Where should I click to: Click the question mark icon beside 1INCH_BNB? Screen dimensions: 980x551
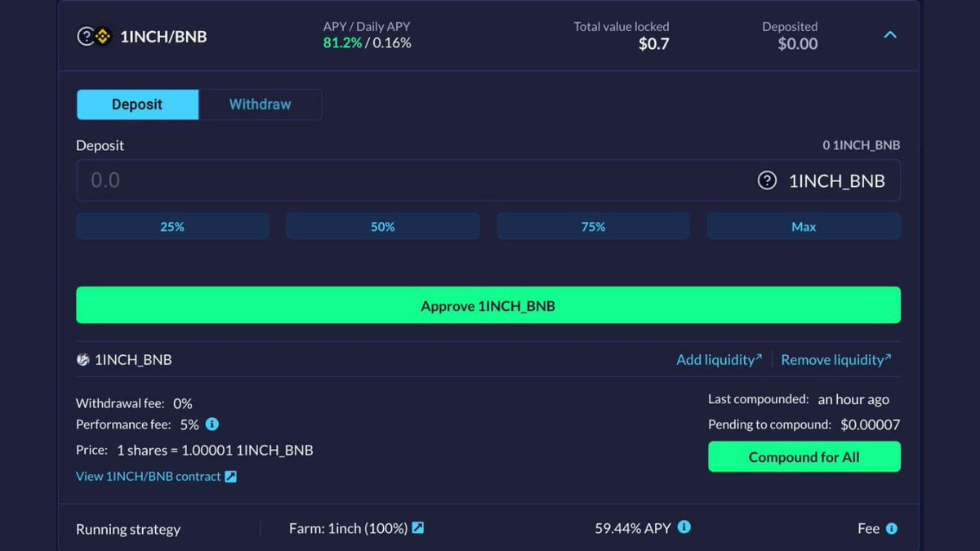click(x=767, y=180)
